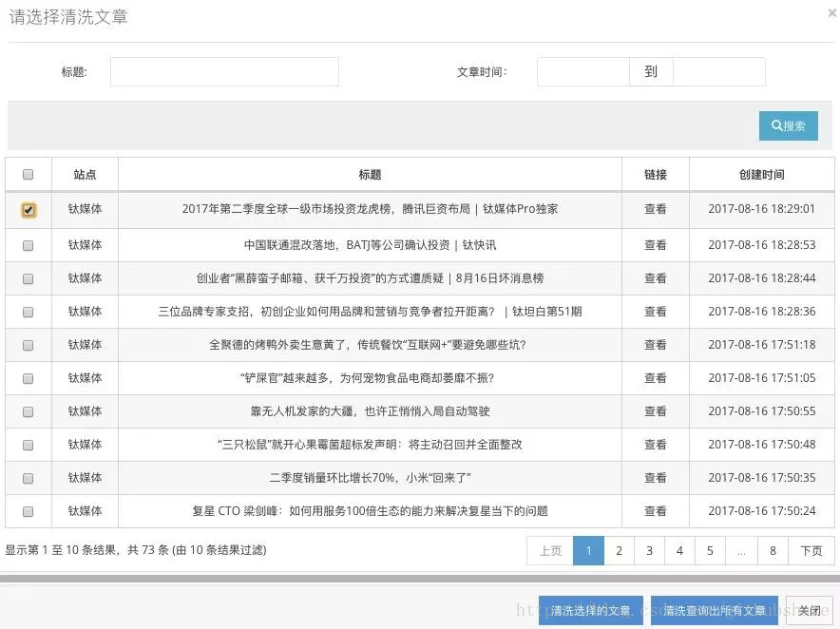The width and height of the screenshot is (840, 629).
Task: Open 查看 link for 创业者黑薛蛮子邮箱 article
Action: pyautogui.click(x=655, y=278)
